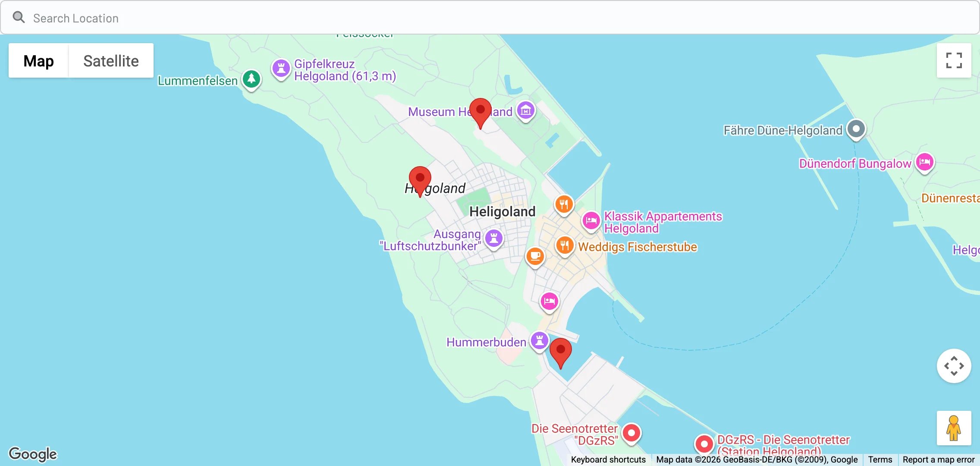Click the Weddigs Fischerstube label

pyautogui.click(x=638, y=247)
